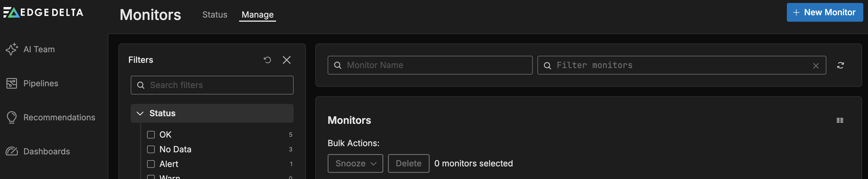Close the Filters panel
868x179 pixels.
[286, 60]
